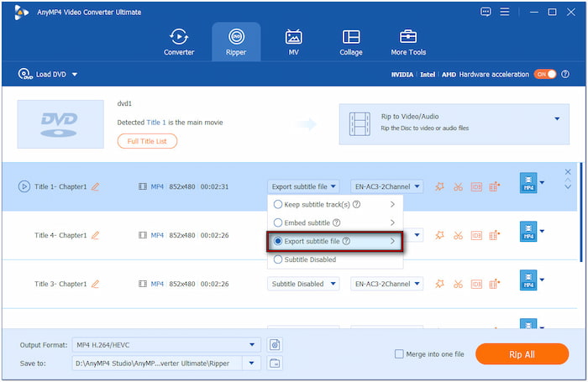The height and width of the screenshot is (382, 588).
Task: Open Cut scissors tool for Title 4
Action: pos(458,235)
